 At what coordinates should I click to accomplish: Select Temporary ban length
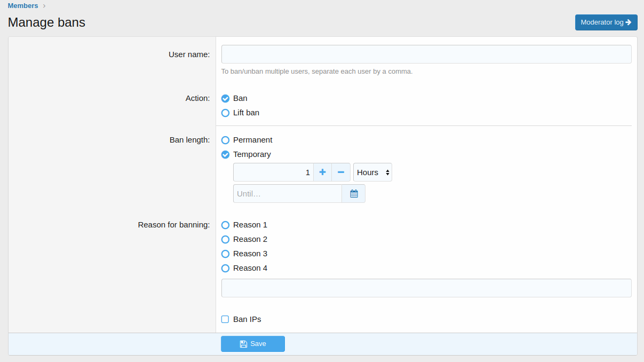pos(226,154)
